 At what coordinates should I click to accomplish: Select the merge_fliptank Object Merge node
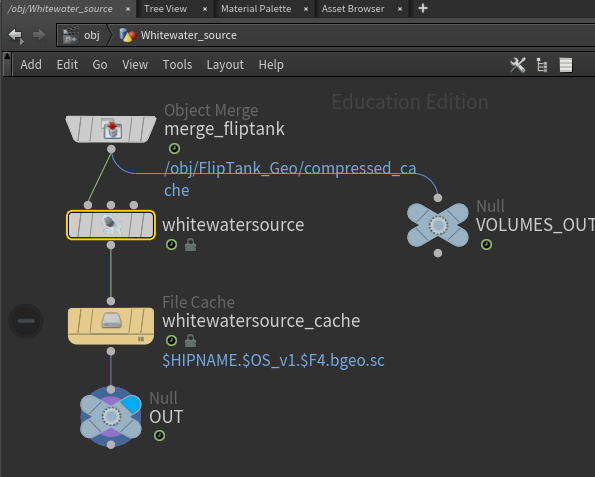(x=111, y=129)
